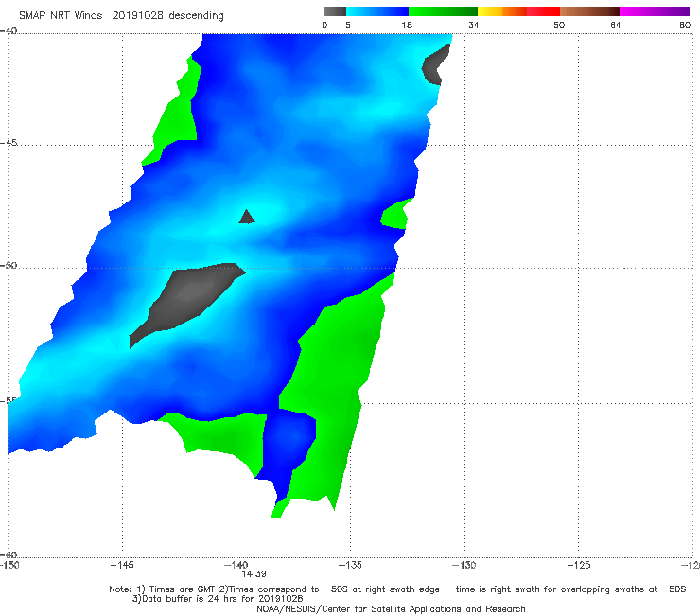Click the latitude label '-45'

tap(9, 143)
